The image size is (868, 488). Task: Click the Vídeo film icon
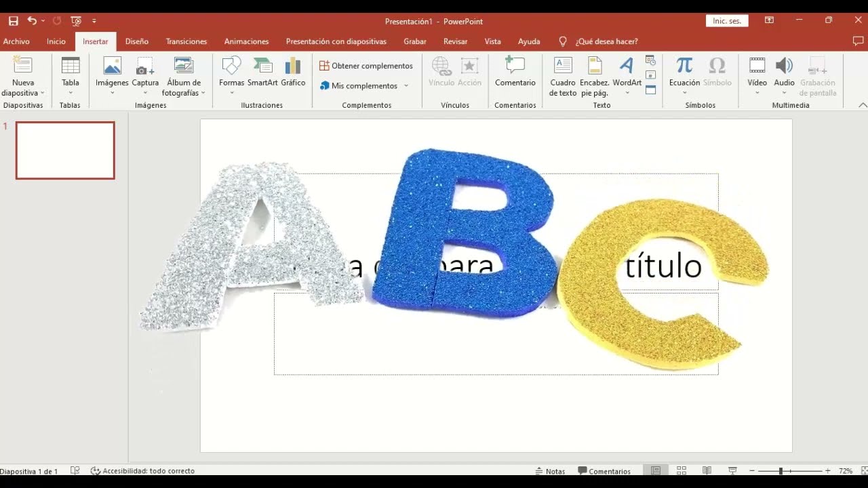pos(757,66)
